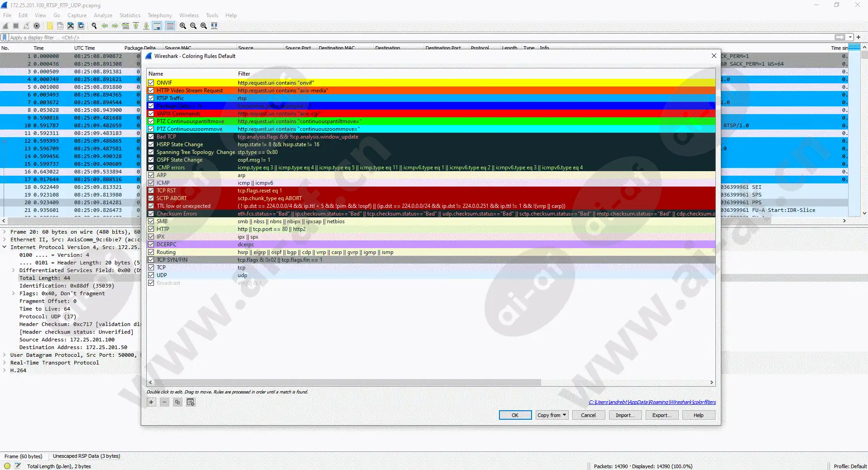Image resolution: width=868 pixels, height=470 pixels.
Task: Reload the capture file icon
Action: click(81, 26)
